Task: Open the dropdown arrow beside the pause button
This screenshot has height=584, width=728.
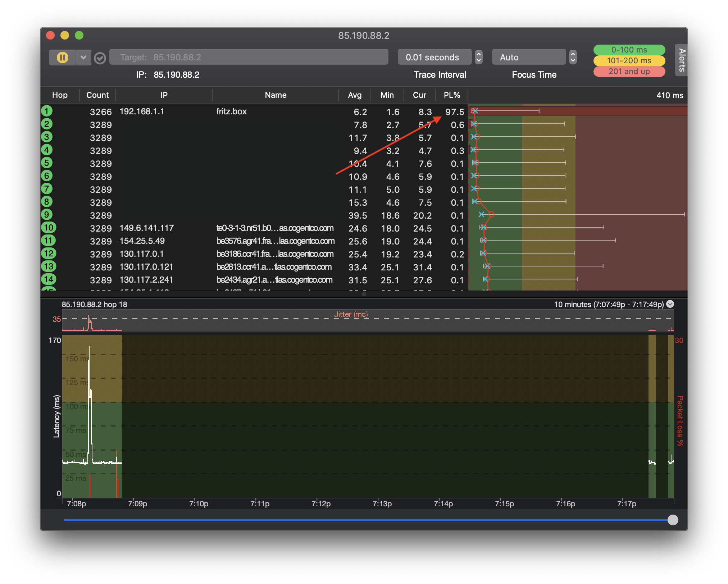Action: [83, 58]
